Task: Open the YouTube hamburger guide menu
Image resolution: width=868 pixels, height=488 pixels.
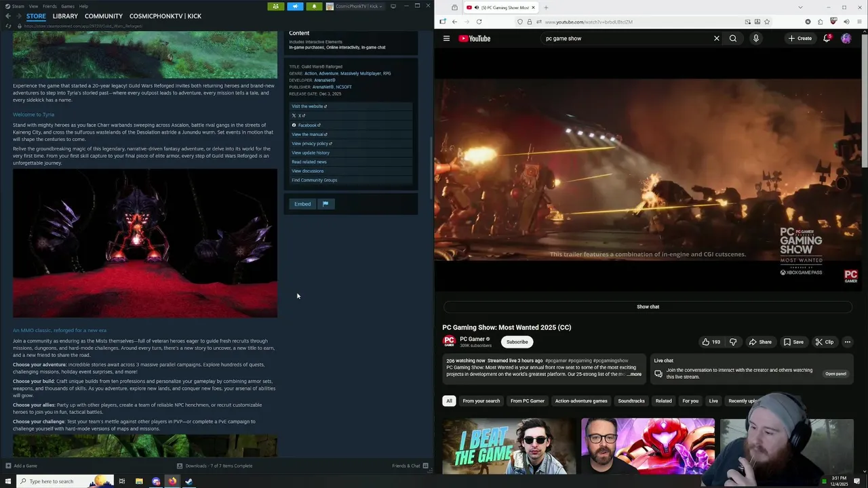Action: pos(446,39)
